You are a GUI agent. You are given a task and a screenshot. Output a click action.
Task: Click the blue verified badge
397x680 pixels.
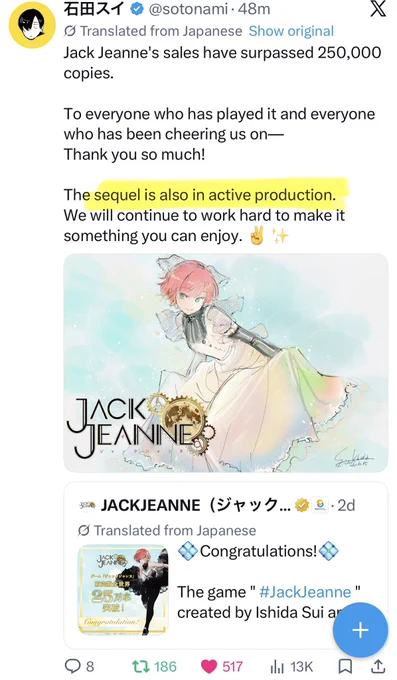[x=137, y=9]
